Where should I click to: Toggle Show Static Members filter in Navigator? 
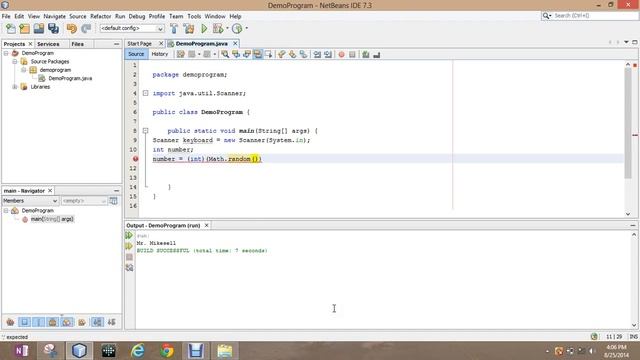[x=39, y=322]
